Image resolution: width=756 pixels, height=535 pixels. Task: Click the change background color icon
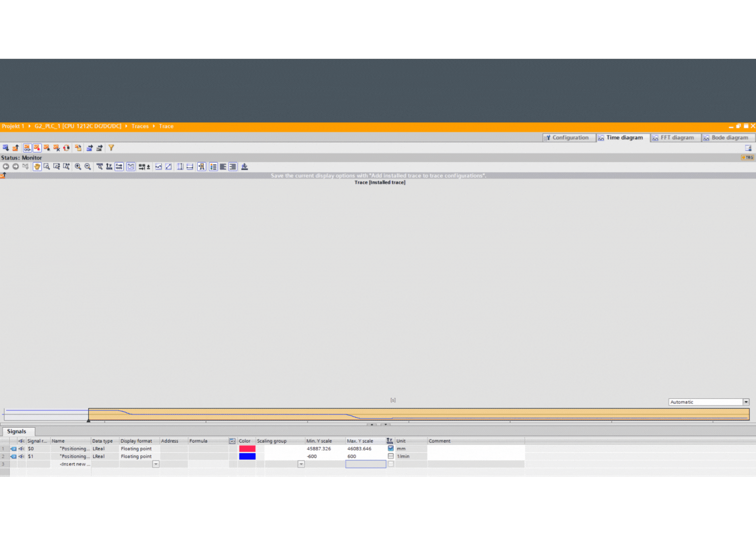(x=244, y=167)
